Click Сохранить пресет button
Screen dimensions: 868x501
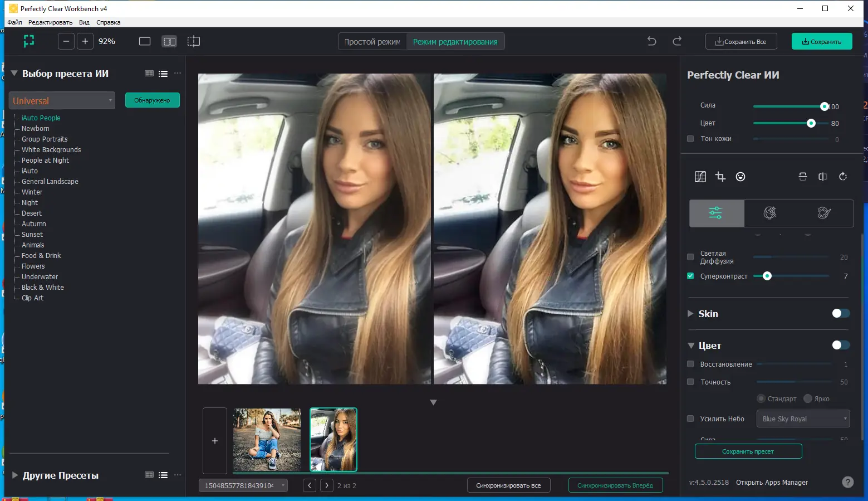[x=748, y=451]
